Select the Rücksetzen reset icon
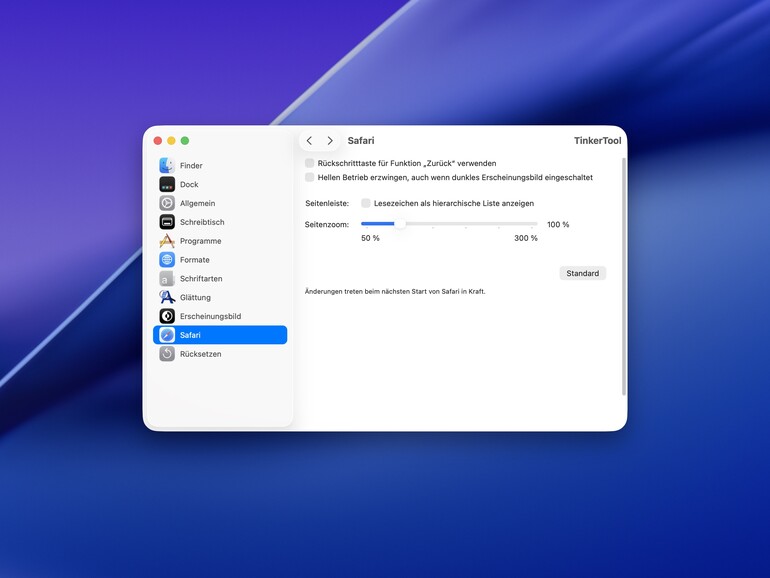The image size is (770, 578). click(167, 354)
